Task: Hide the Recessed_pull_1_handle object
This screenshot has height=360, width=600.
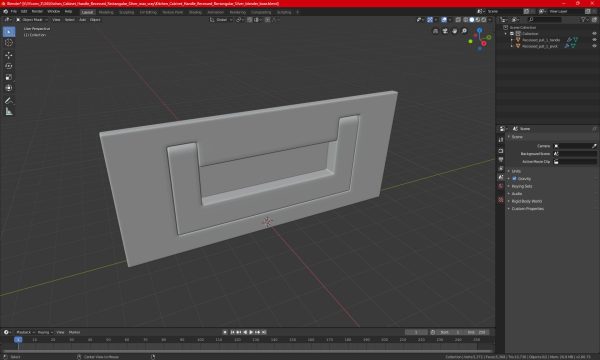Action: click(594, 39)
